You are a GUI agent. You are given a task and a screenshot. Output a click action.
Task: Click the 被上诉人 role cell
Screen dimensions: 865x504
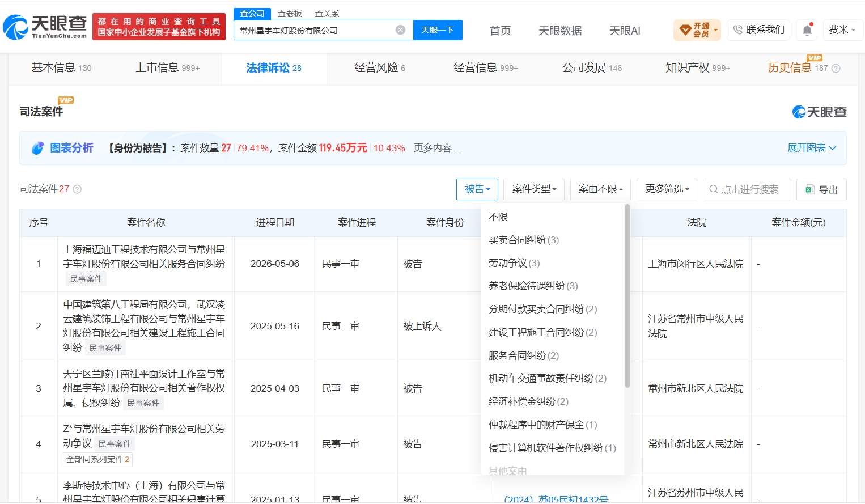[422, 327]
